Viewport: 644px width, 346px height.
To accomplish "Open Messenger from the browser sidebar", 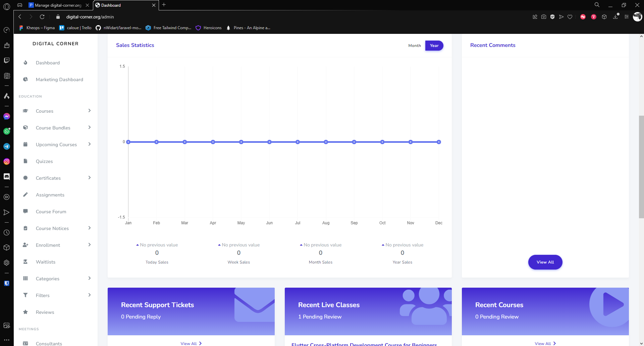I will tap(7, 116).
